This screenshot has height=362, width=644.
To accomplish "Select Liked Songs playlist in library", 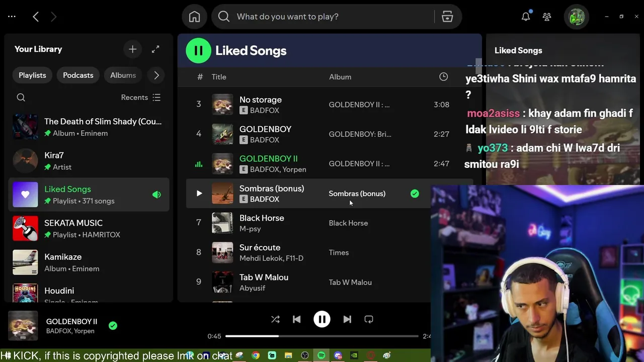I will pyautogui.click(x=89, y=195).
